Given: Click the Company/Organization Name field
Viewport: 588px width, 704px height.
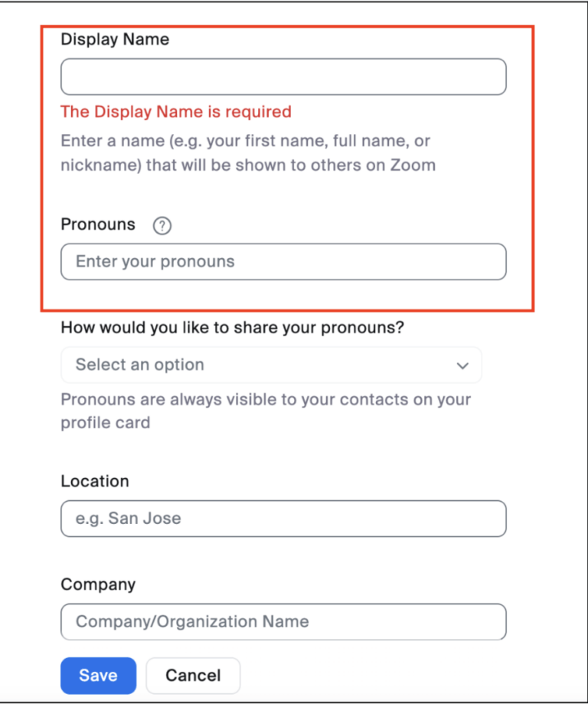Looking at the screenshot, I should (x=283, y=622).
